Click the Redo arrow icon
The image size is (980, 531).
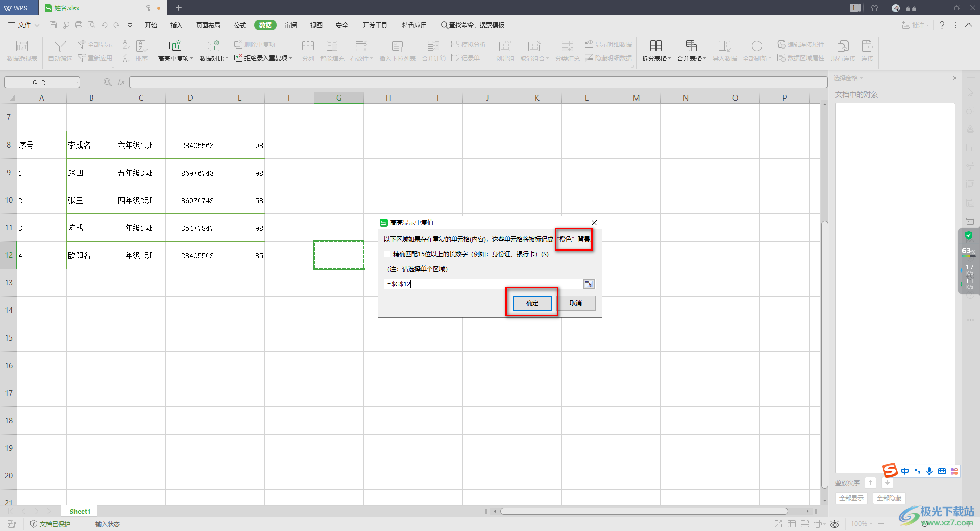tap(117, 25)
